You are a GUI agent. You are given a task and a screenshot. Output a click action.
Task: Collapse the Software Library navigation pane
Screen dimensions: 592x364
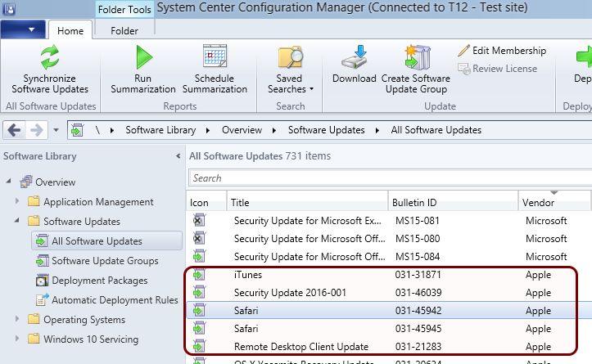[179, 156]
